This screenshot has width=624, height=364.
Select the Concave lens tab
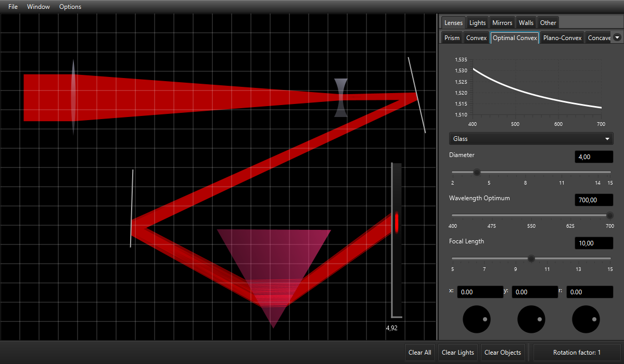coord(598,38)
